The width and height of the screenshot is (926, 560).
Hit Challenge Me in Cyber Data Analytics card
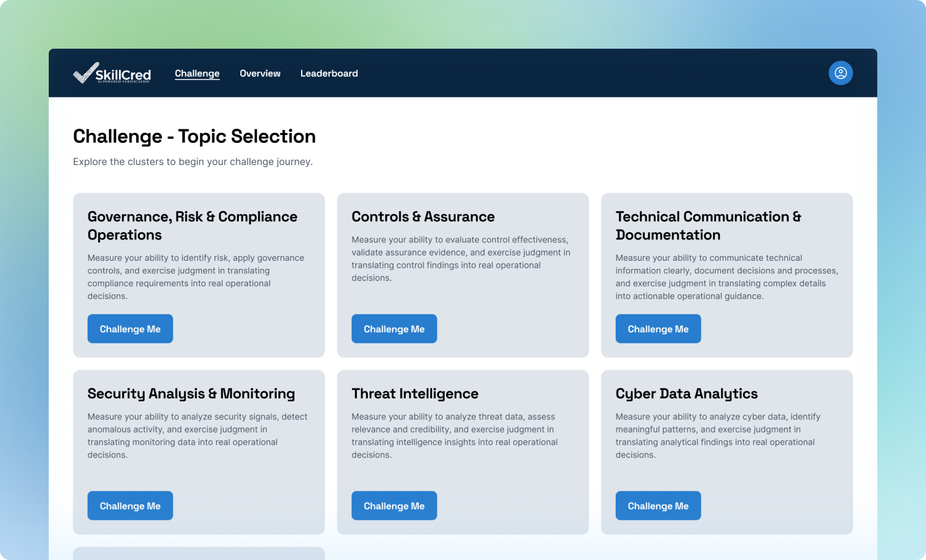pos(658,506)
